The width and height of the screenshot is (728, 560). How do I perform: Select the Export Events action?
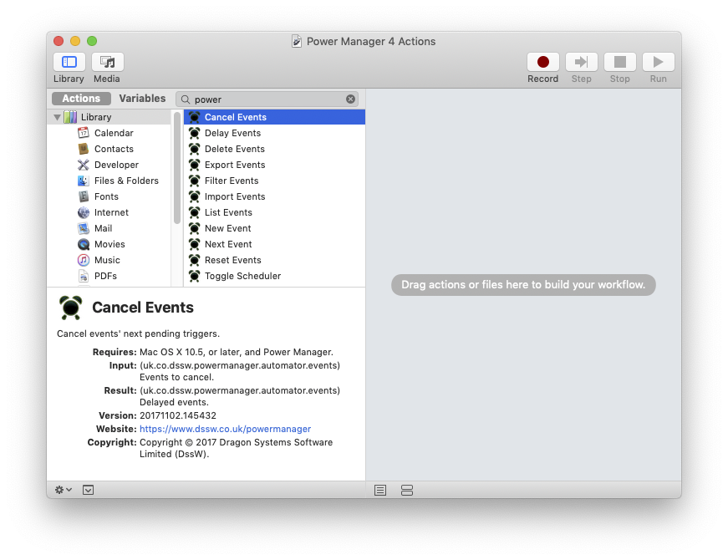tap(274, 165)
